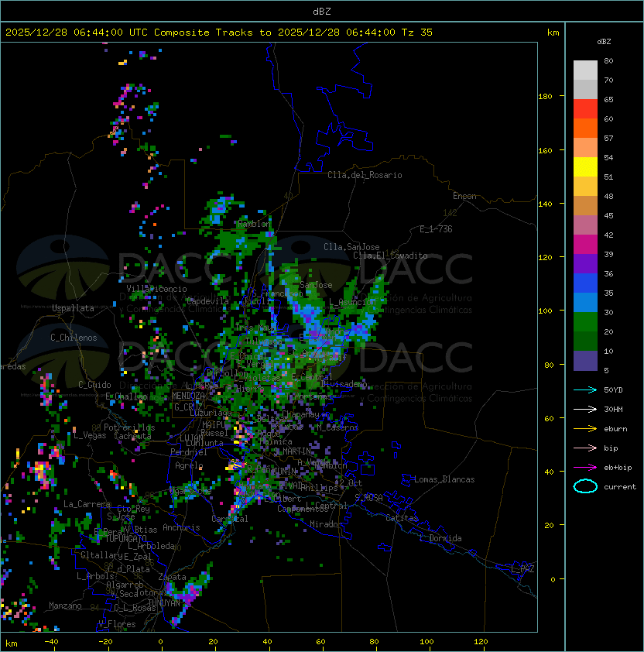Image resolution: width=644 pixels, height=652 pixels.
Task: Click the TUNUYAN place label
Action: (164, 603)
